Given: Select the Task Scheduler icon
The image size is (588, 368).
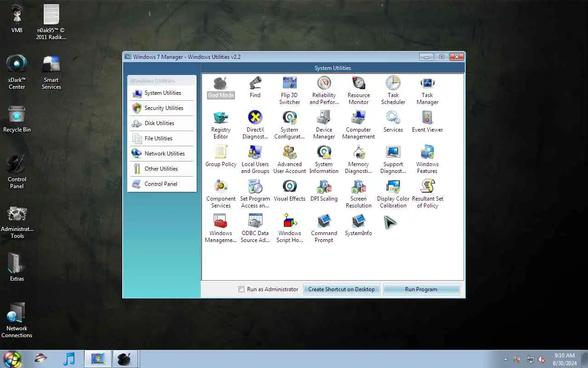Looking at the screenshot, I should point(393,83).
